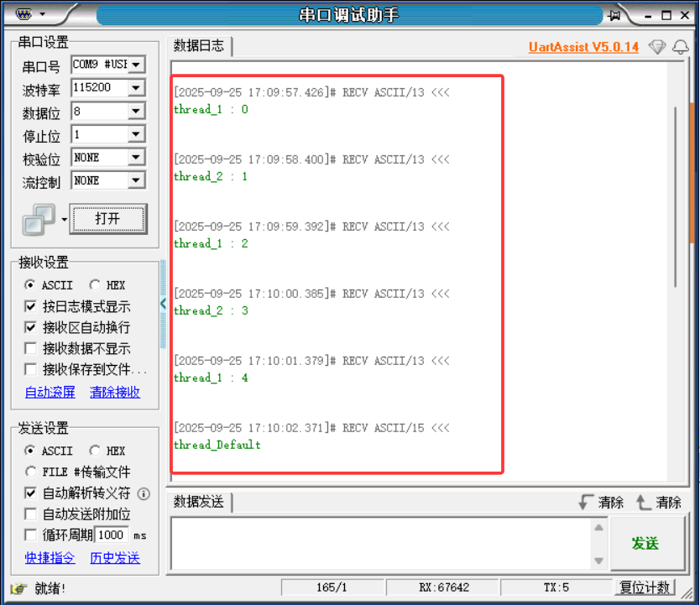
Task: Click the cycle period 1000 ms field
Action: pyautogui.click(x=112, y=535)
